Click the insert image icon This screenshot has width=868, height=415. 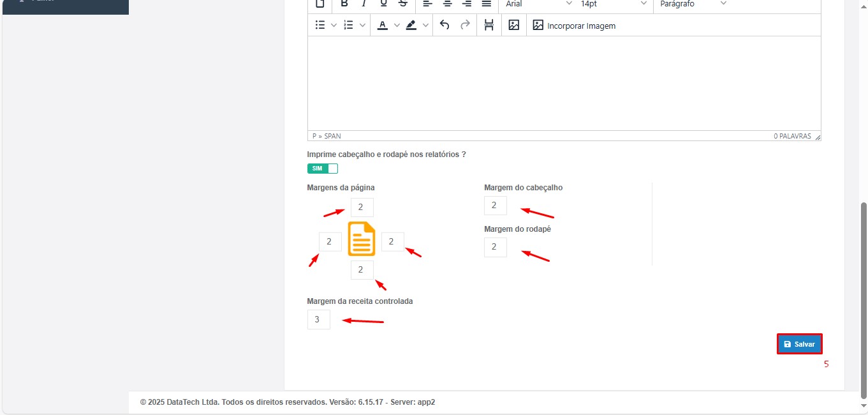click(x=514, y=26)
